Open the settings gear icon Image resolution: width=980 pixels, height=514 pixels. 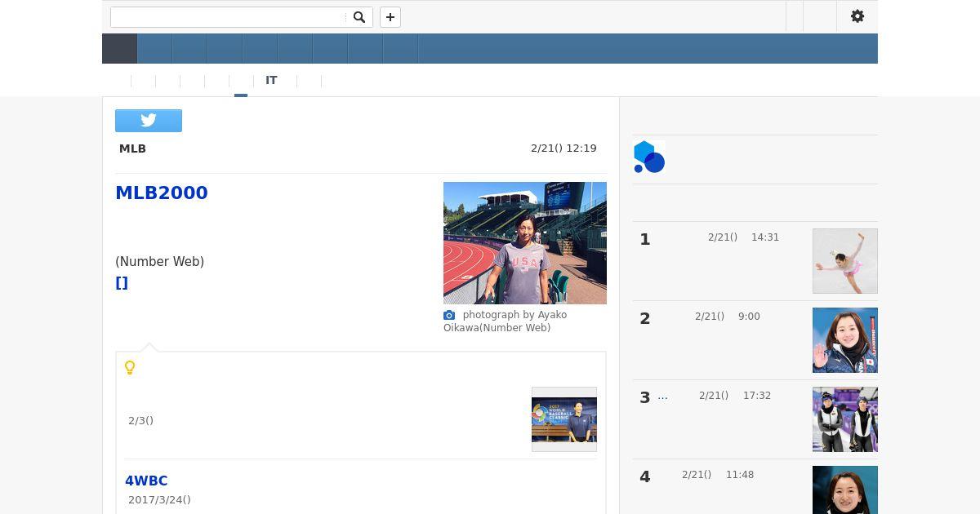tap(857, 16)
